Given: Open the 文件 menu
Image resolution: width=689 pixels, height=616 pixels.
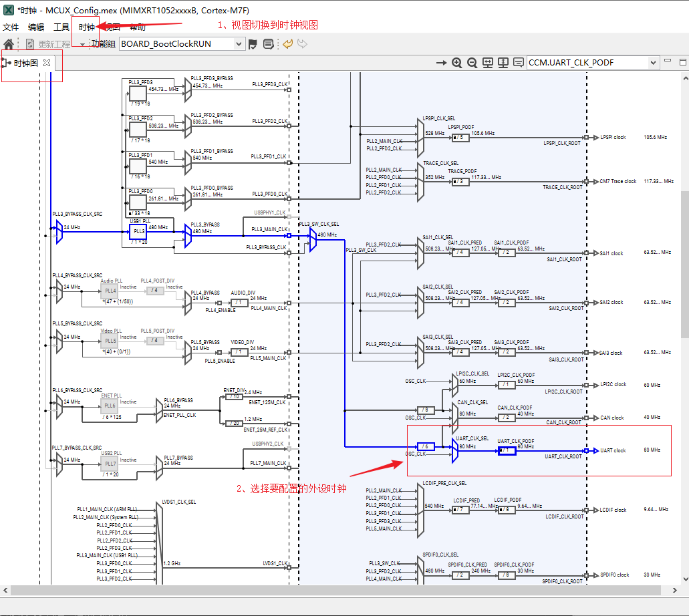Looking at the screenshot, I should click(x=11, y=27).
